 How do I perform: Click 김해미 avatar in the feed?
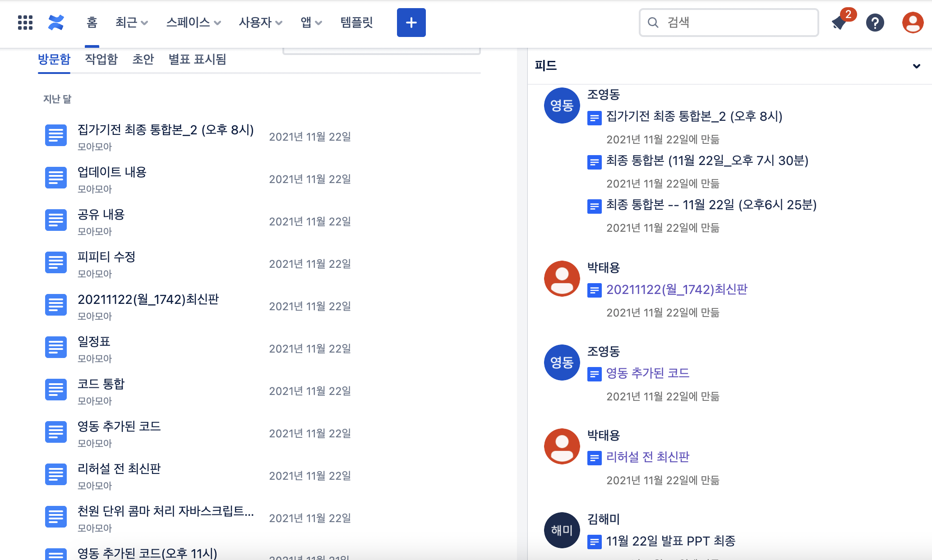[562, 530]
